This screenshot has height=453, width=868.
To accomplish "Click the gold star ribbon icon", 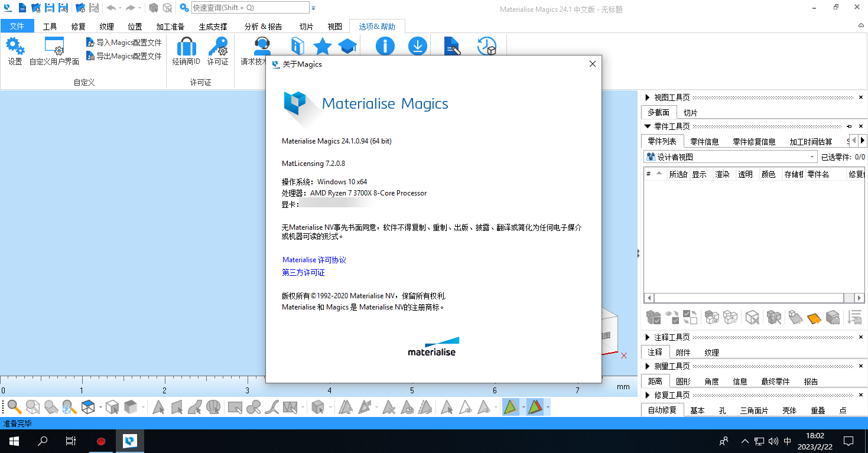I will [323, 46].
